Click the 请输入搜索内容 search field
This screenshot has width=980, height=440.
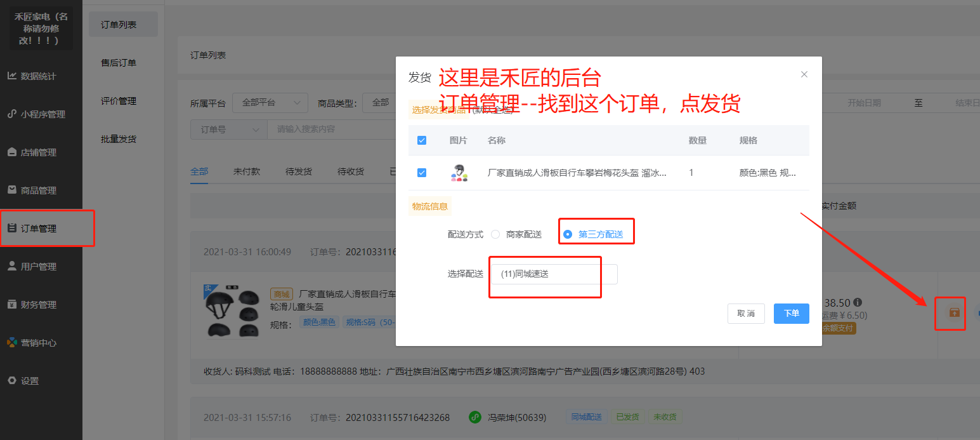332,129
